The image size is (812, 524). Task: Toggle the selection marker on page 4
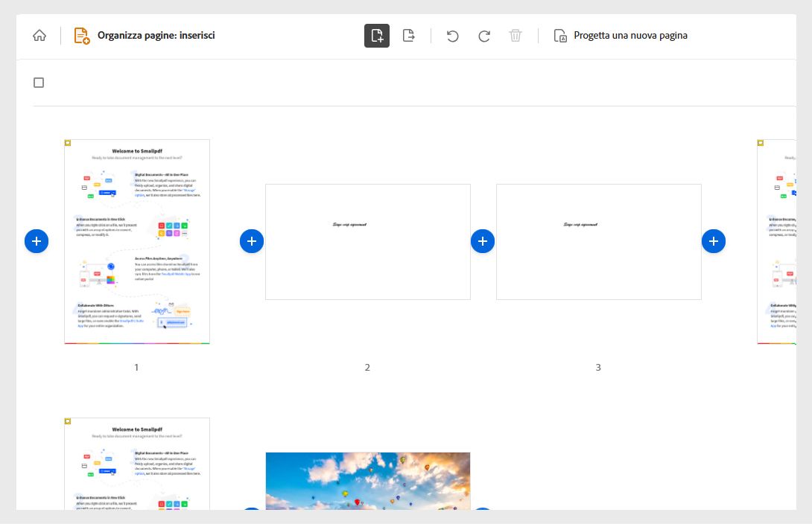click(68, 421)
